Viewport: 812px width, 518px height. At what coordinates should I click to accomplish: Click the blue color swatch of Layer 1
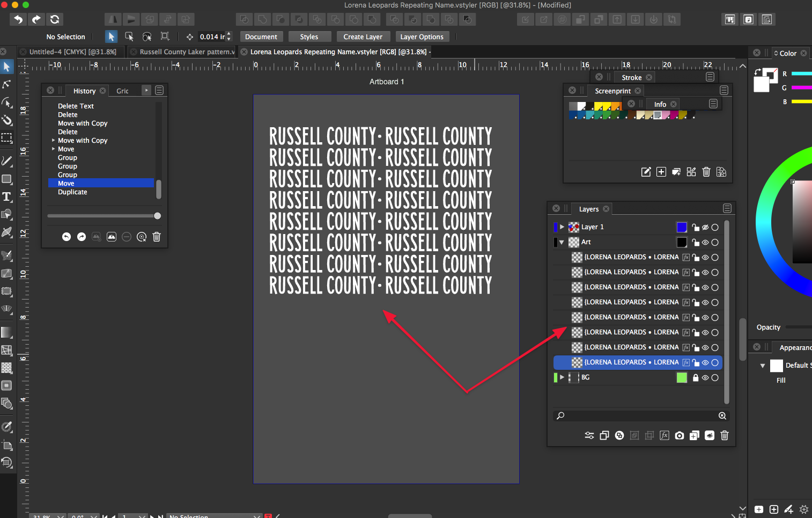(x=682, y=227)
